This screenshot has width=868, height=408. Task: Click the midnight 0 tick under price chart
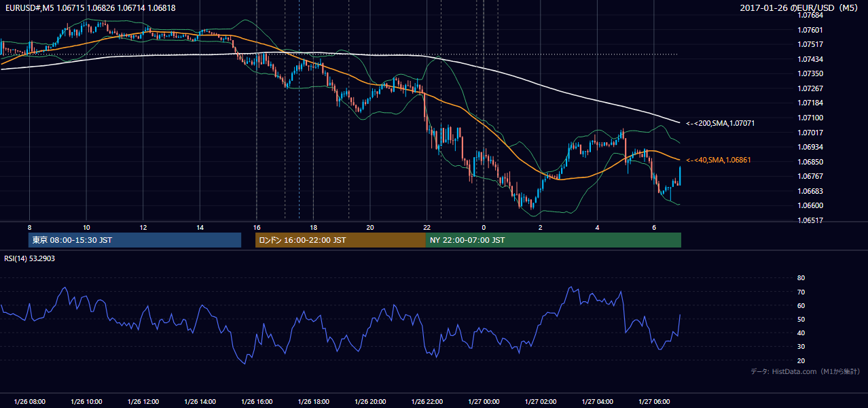click(484, 227)
